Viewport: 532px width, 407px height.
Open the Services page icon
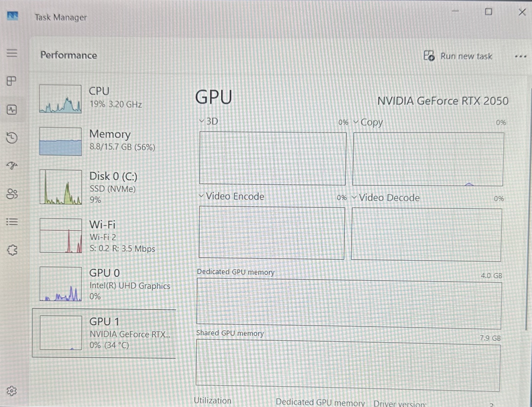(x=12, y=250)
